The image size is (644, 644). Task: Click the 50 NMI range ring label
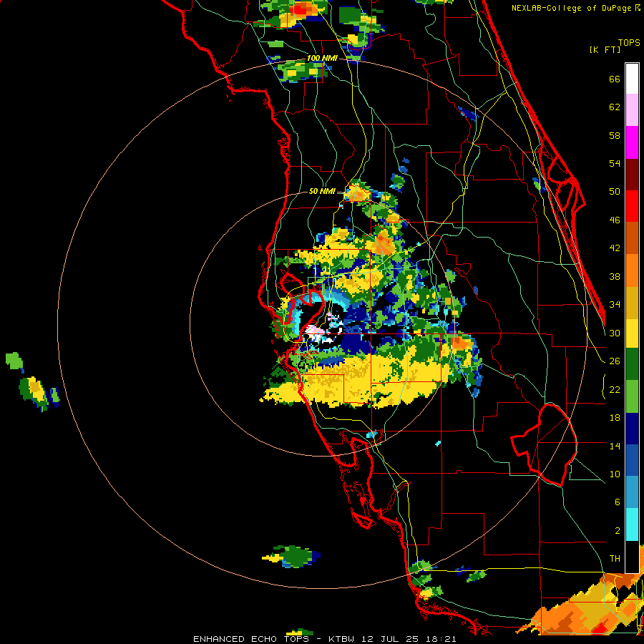pyautogui.click(x=322, y=191)
